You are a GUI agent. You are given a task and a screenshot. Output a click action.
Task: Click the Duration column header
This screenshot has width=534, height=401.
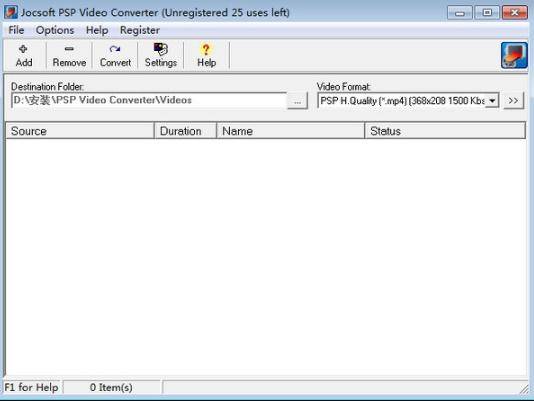185,131
